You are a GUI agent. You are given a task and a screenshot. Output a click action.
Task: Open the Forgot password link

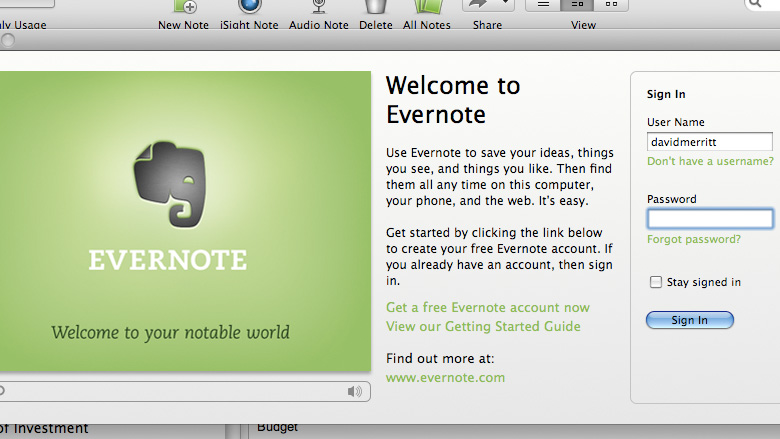pos(693,239)
